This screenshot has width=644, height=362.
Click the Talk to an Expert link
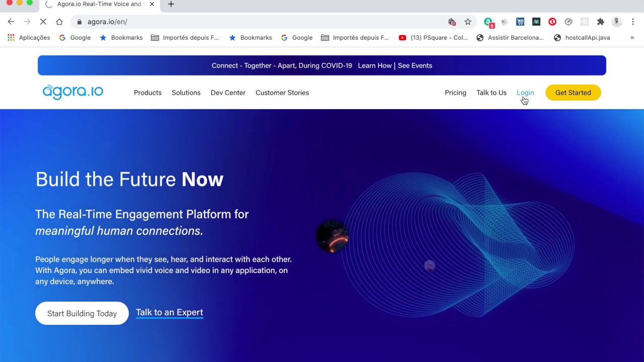[170, 313]
